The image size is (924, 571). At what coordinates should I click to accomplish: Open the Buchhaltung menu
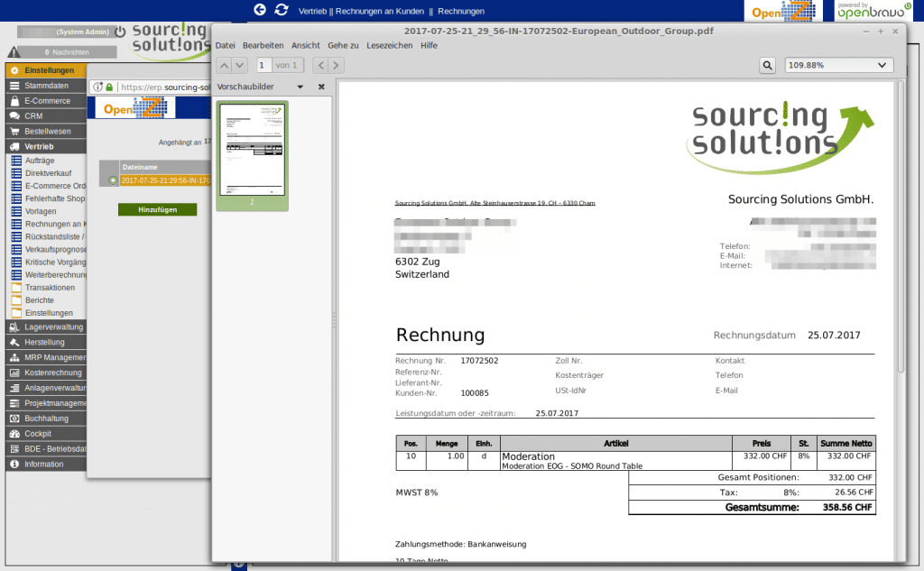coord(46,419)
